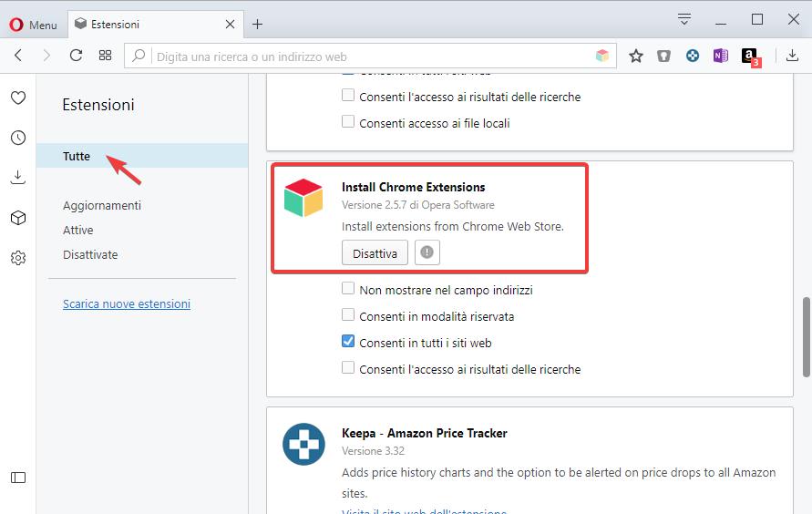The height and width of the screenshot is (514, 812).
Task: Reload the current page
Action: pos(77,56)
